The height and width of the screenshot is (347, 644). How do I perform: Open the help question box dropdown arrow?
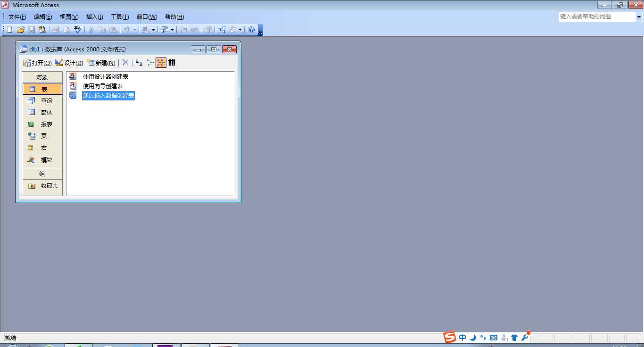639,17
